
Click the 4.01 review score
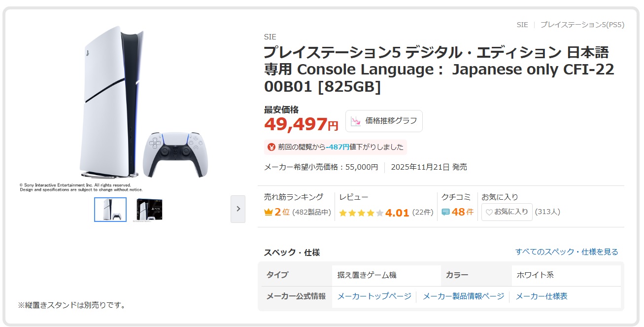[397, 213]
